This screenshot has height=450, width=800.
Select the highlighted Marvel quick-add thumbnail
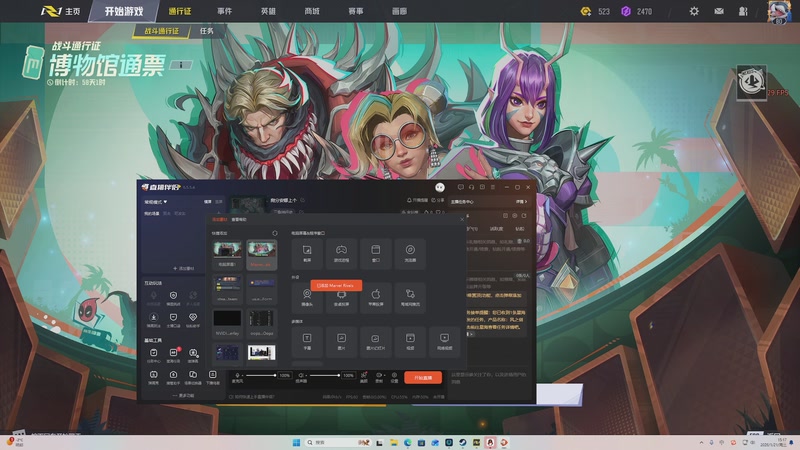tap(262, 255)
